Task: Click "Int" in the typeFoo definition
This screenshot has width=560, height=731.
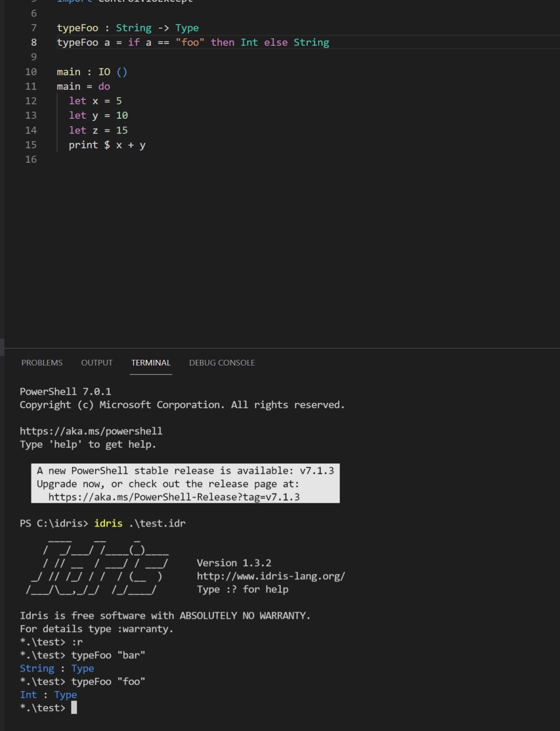Action: click(x=249, y=42)
